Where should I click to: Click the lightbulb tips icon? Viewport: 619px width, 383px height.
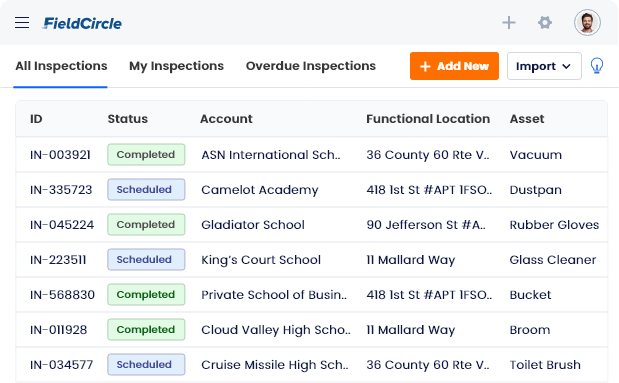coord(596,66)
